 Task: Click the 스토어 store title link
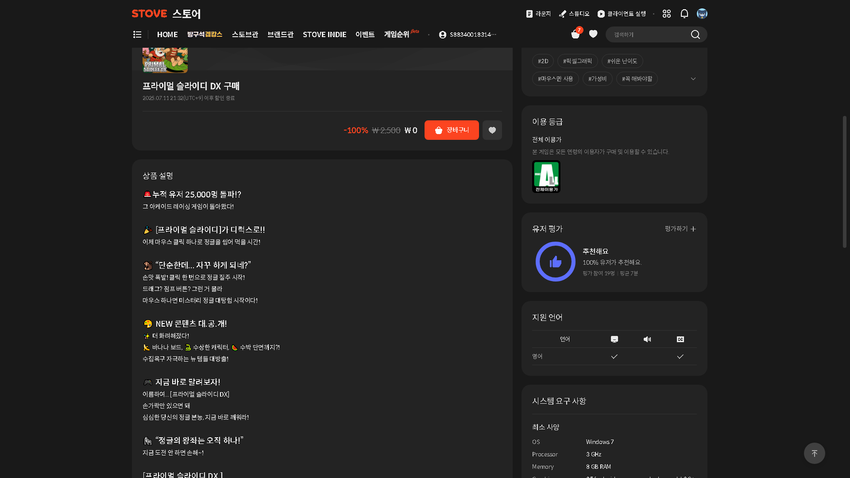pyautogui.click(x=186, y=14)
